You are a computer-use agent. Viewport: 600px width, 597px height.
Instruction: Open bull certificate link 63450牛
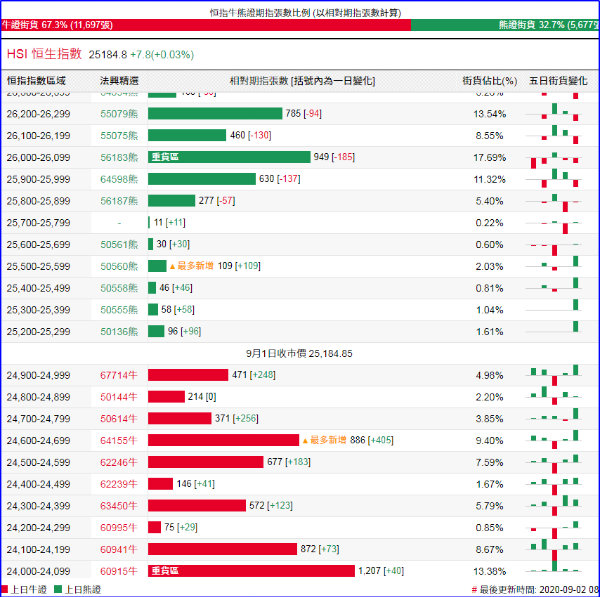[x=119, y=506]
